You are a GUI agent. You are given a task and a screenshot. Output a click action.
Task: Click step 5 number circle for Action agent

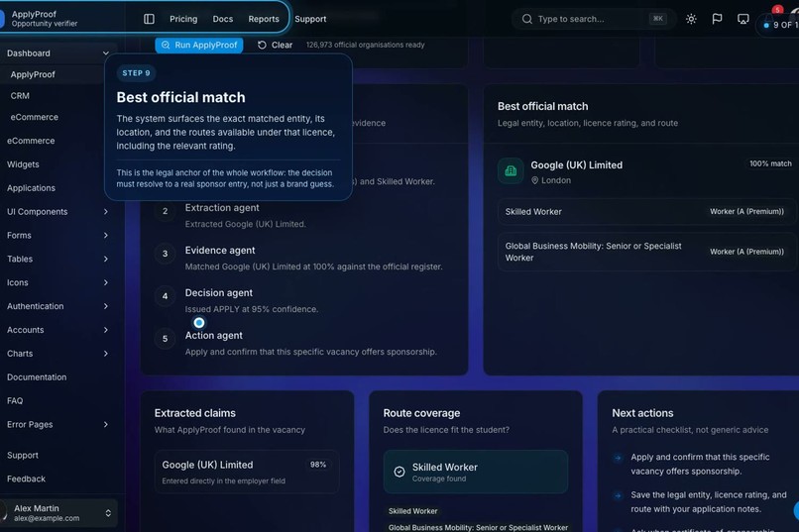coord(165,339)
